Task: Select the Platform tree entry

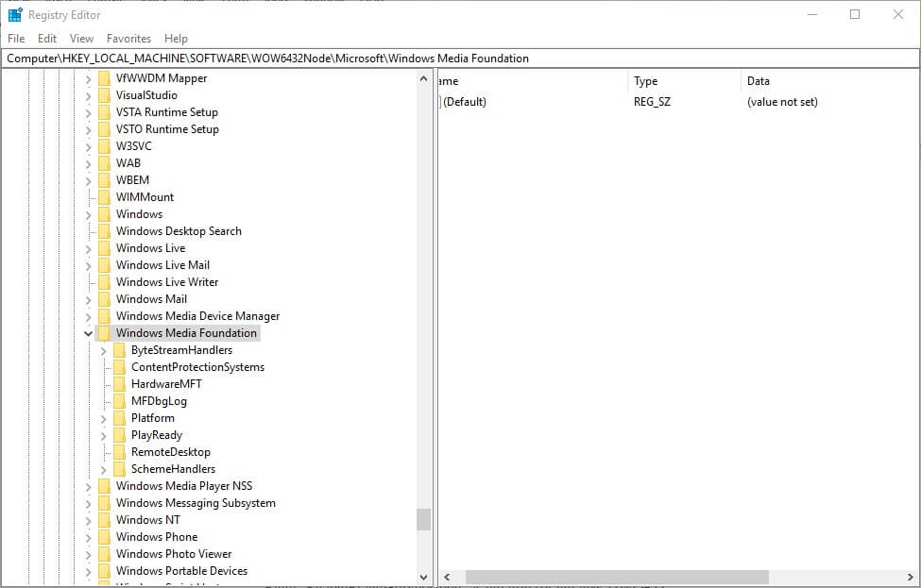Action: [x=153, y=418]
